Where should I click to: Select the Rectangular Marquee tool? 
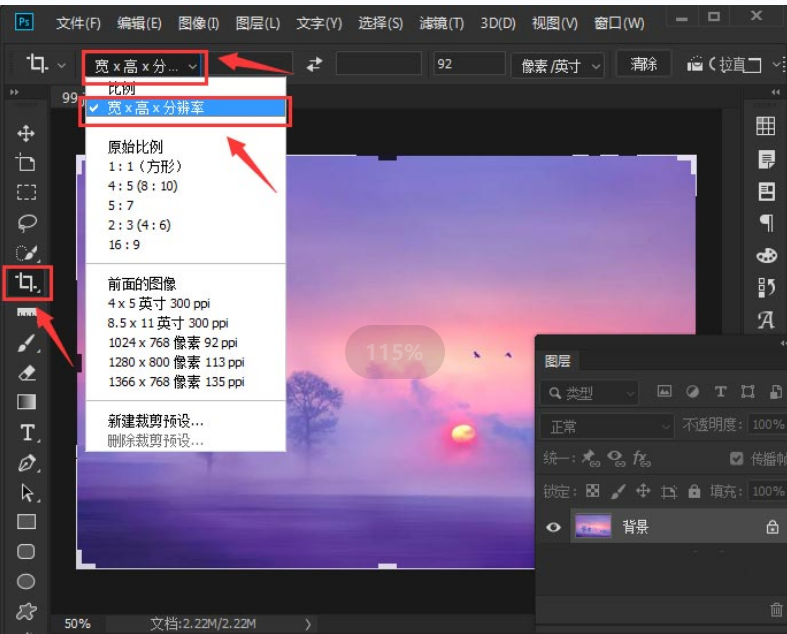[26, 192]
